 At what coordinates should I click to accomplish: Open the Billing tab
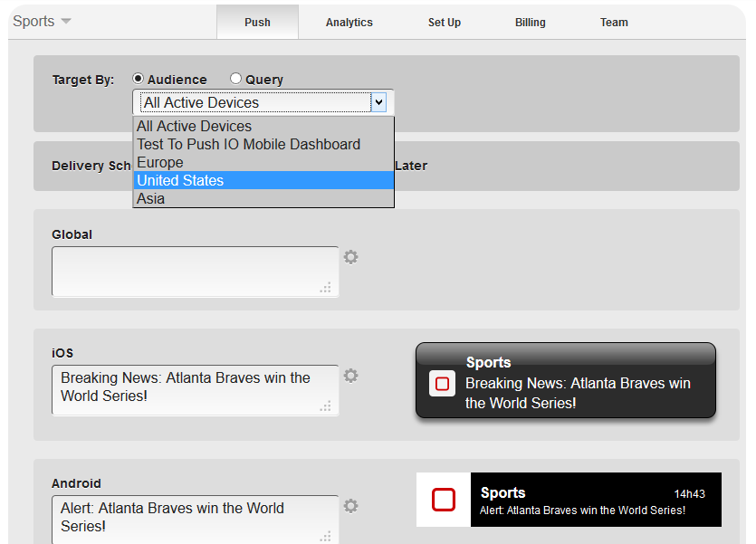point(531,22)
